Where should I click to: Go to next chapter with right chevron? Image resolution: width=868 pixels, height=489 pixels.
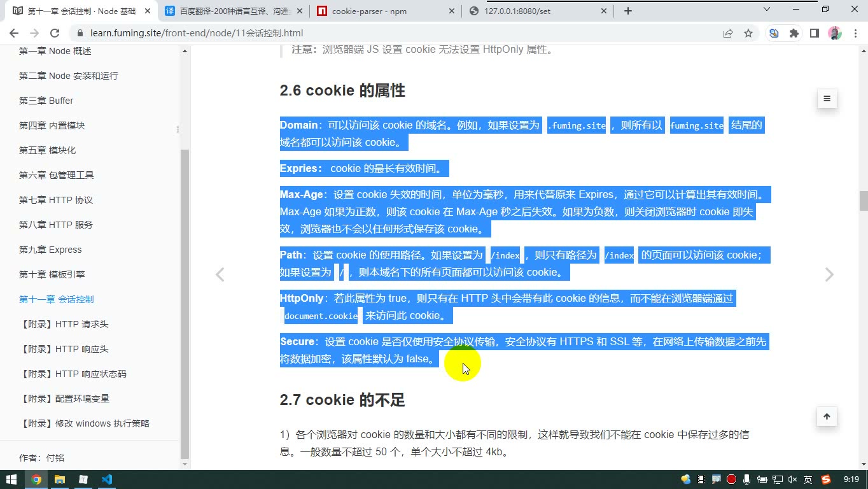(829, 274)
